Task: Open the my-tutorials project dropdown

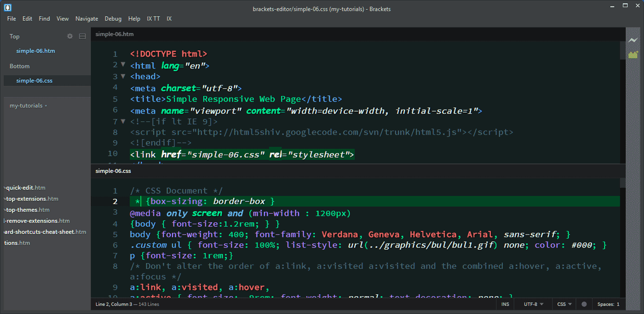Action: [29, 105]
